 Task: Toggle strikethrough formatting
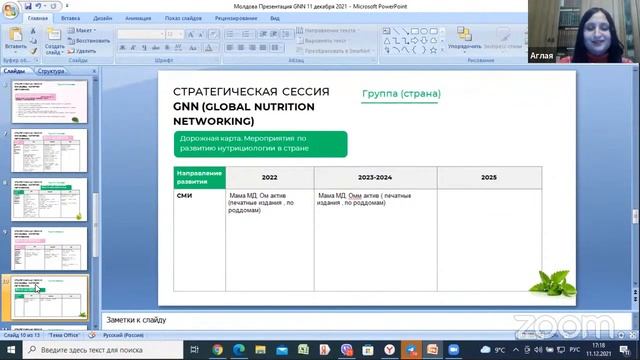[156, 48]
